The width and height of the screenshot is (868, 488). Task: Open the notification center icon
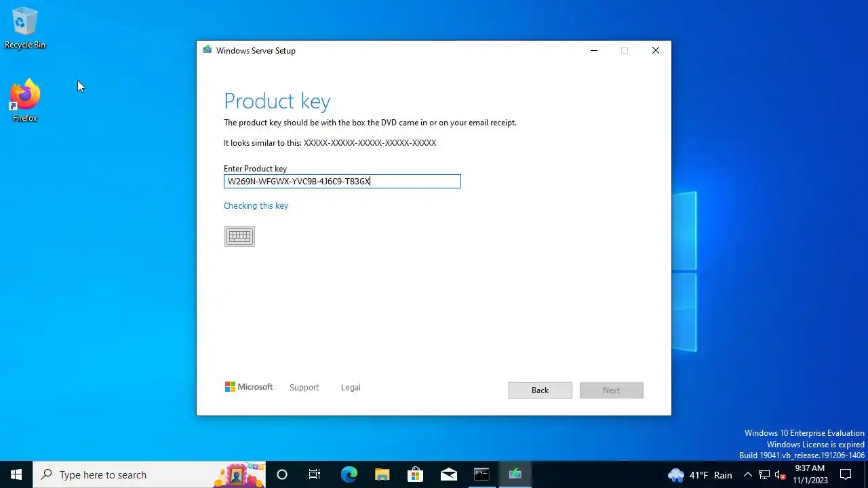click(x=846, y=474)
